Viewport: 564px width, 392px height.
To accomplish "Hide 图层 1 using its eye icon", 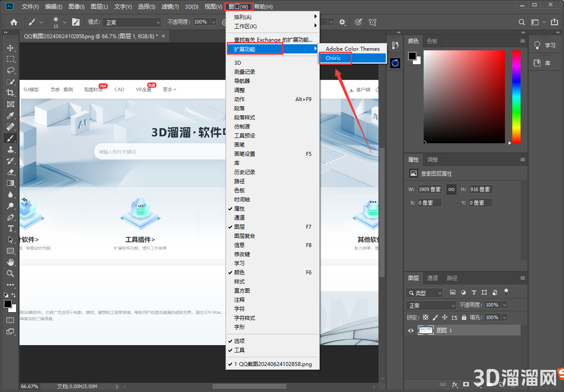I will point(411,330).
